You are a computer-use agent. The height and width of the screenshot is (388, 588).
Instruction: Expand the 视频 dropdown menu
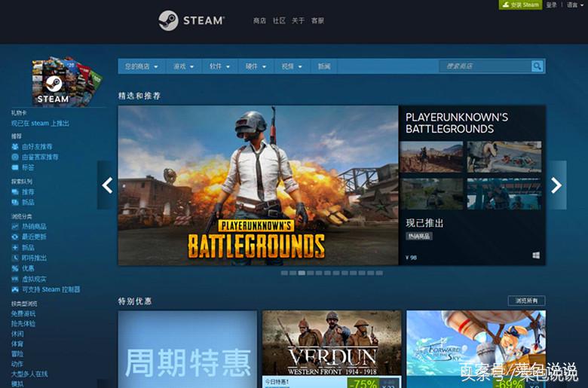(x=292, y=66)
